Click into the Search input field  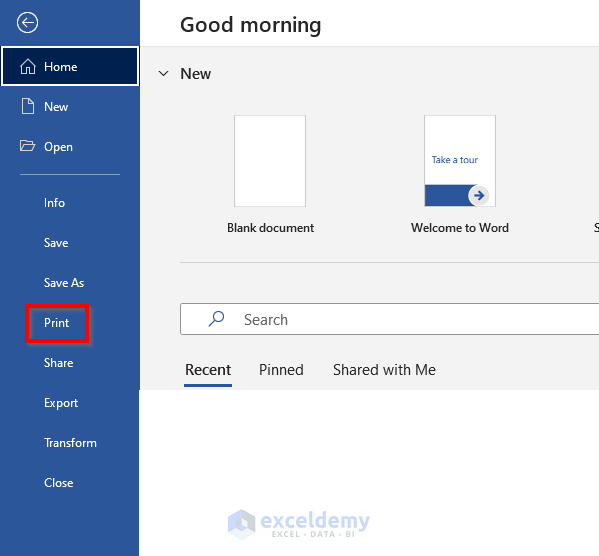coord(390,319)
